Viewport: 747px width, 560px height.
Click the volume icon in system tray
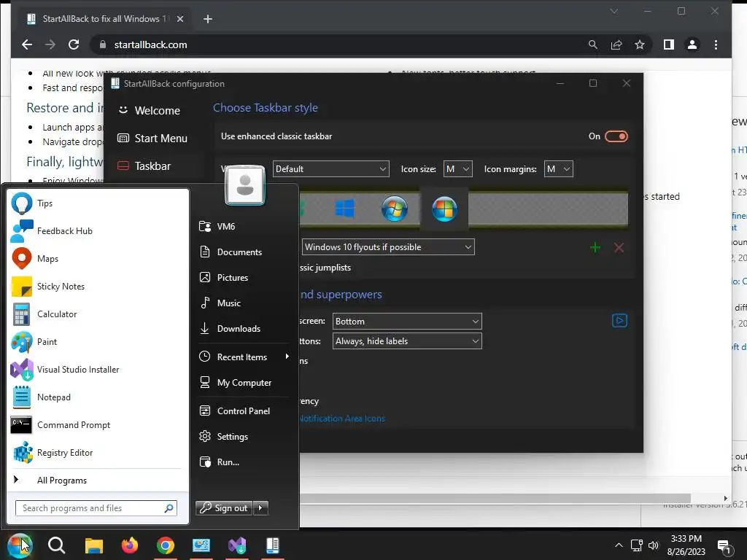654,545
